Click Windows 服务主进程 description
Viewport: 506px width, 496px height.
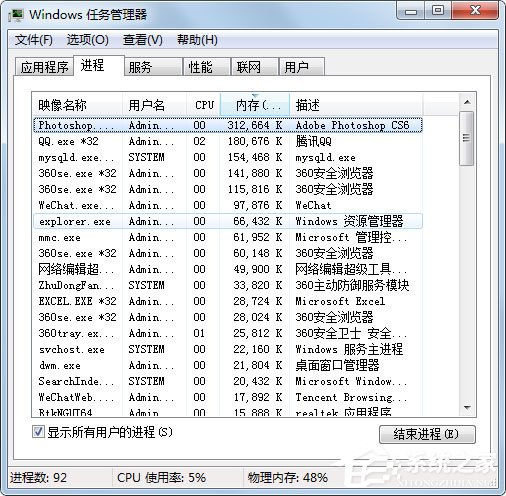(349, 349)
